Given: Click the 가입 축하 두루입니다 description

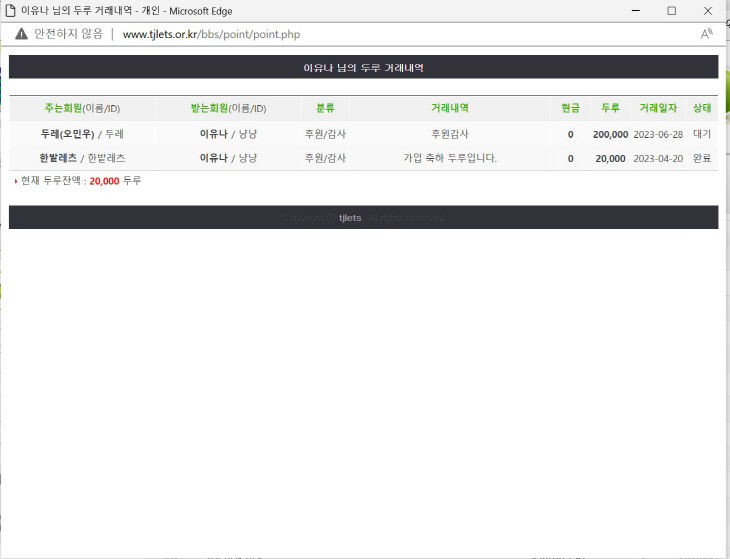Looking at the screenshot, I should 449,158.
